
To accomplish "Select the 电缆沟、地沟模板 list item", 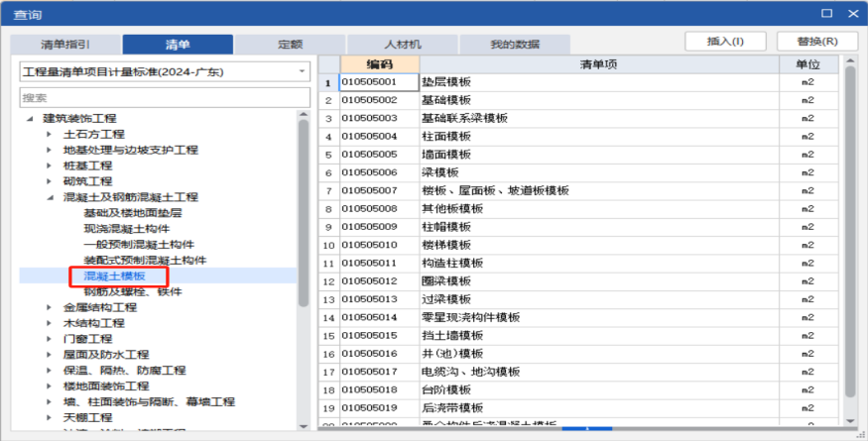I will click(470, 372).
